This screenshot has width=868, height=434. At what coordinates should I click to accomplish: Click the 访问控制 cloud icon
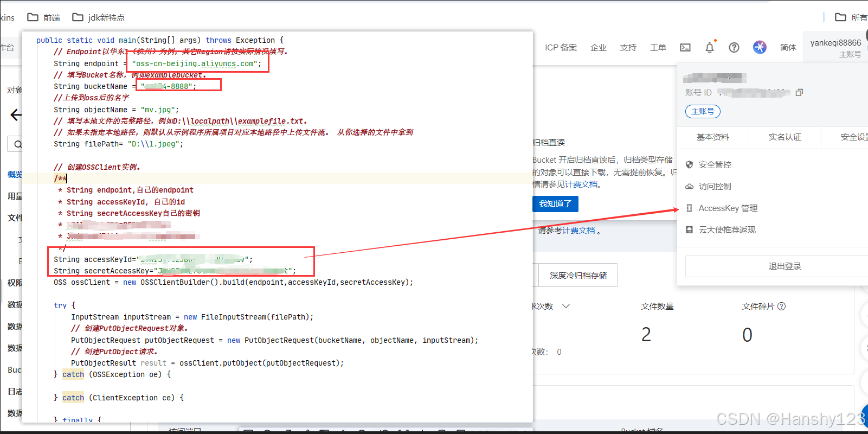(690, 186)
